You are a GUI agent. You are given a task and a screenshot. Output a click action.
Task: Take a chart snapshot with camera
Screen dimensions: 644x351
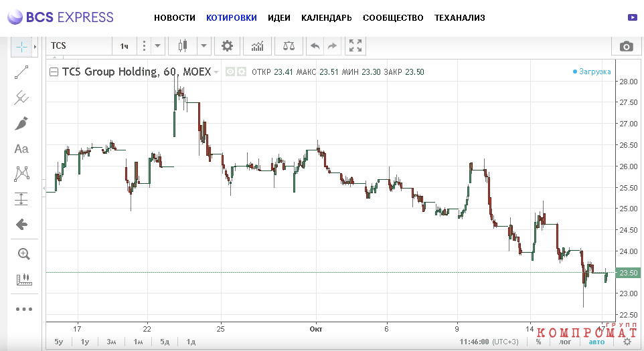(x=627, y=46)
